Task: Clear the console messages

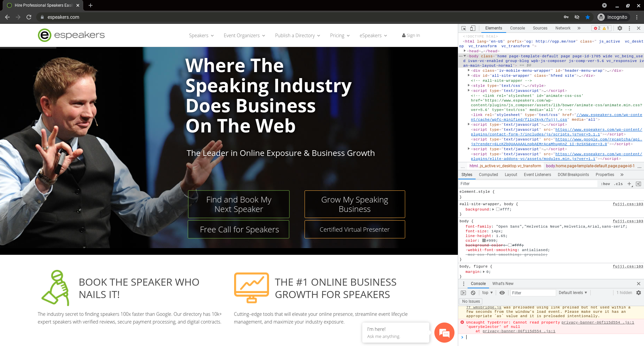Action: [x=473, y=293]
